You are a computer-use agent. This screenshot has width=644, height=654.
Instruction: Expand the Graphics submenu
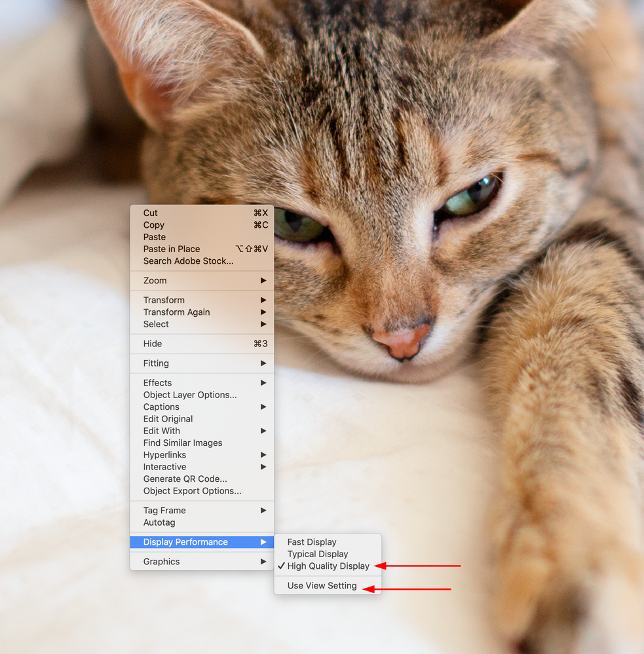(x=202, y=562)
